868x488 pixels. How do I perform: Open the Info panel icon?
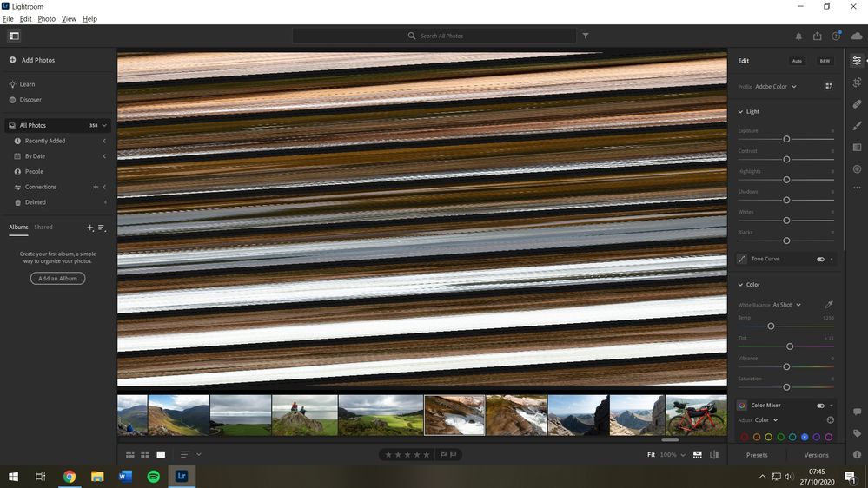click(x=857, y=454)
